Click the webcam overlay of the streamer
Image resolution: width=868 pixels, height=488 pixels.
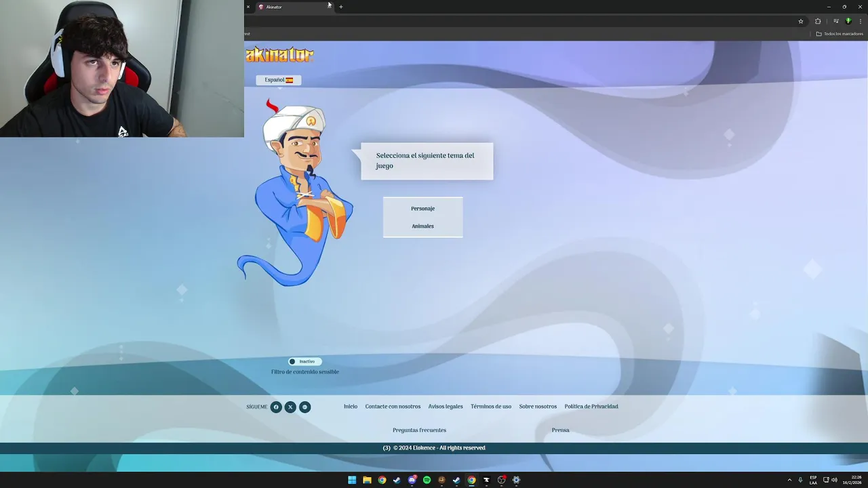[x=122, y=68]
